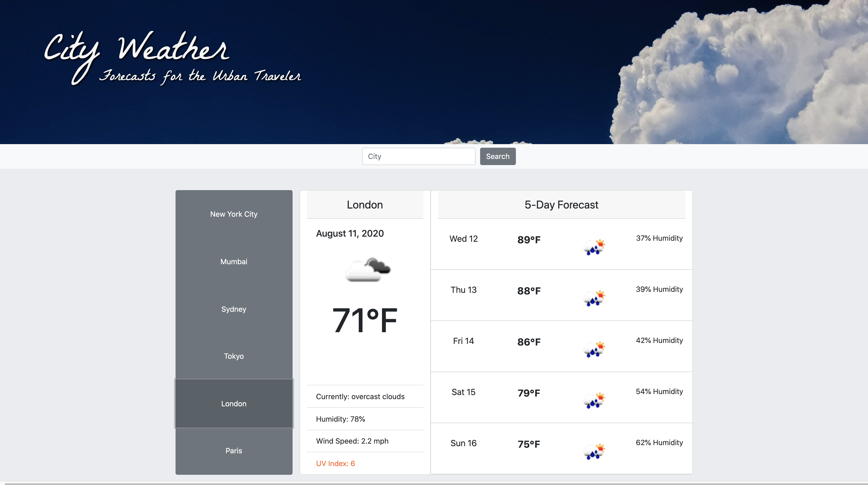Click 'Currently: overcast clouds' text

click(x=360, y=396)
